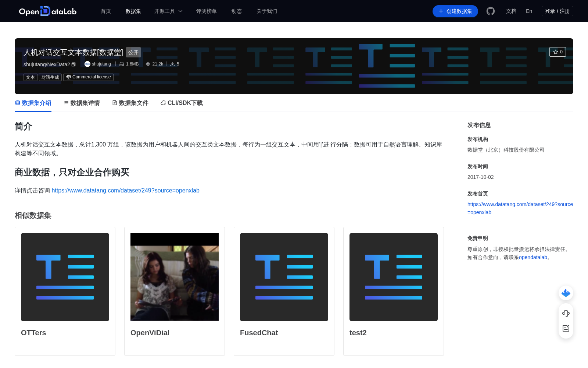Open the OpenViDial dataset thumbnail
Screen dimensions: 588x368
tap(175, 277)
